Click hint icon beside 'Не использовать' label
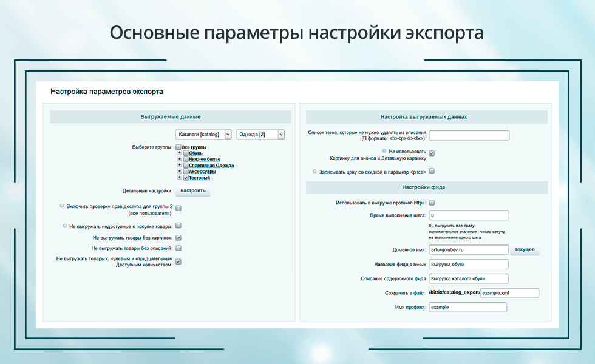The image size is (595, 364). coord(385,150)
